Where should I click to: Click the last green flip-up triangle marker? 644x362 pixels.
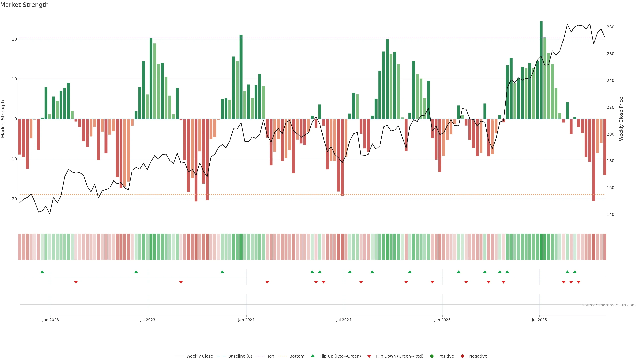(575, 272)
